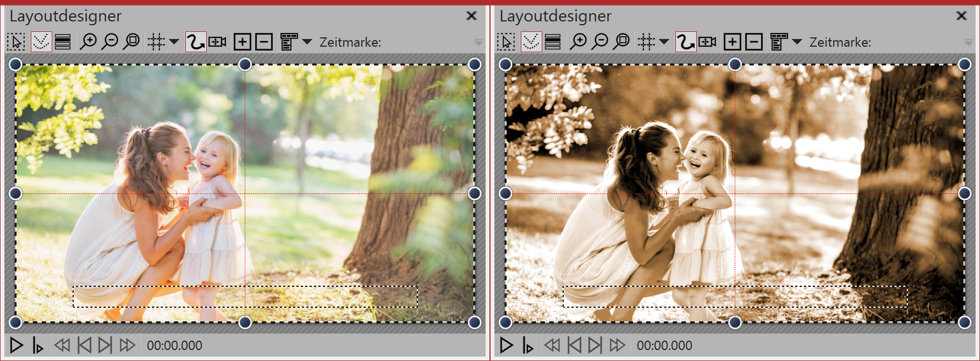This screenshot has width=980, height=361.
Task: Jump to next frame in left Layoutdesigner
Action: (105, 346)
